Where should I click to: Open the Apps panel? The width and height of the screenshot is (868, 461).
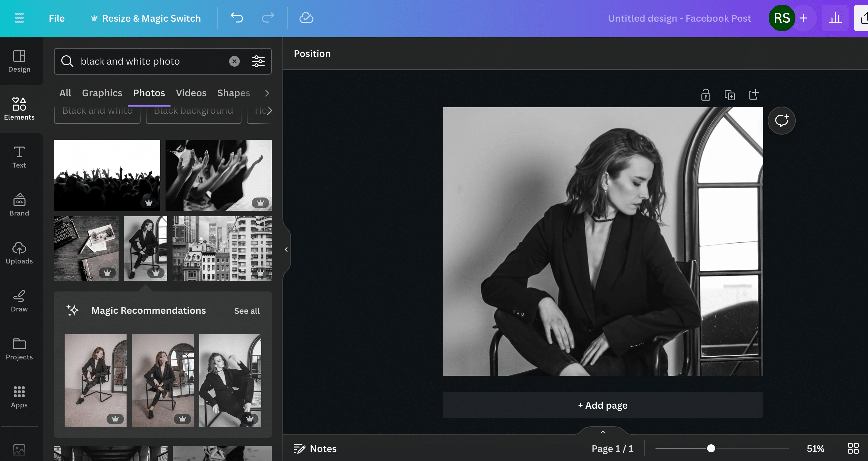[19, 397]
